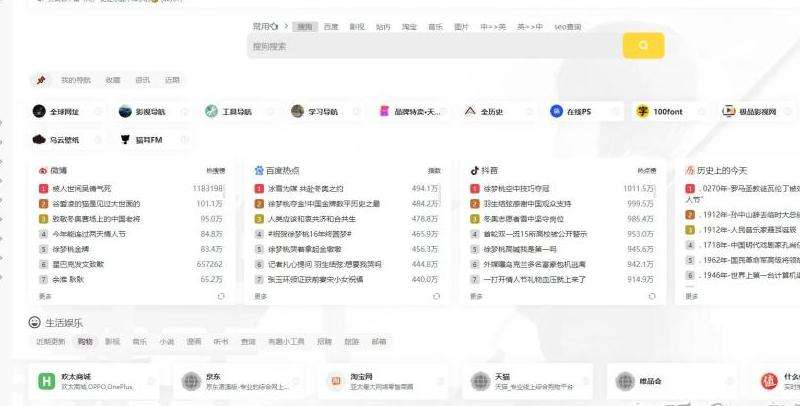Open the 资讯 tab

(x=142, y=80)
